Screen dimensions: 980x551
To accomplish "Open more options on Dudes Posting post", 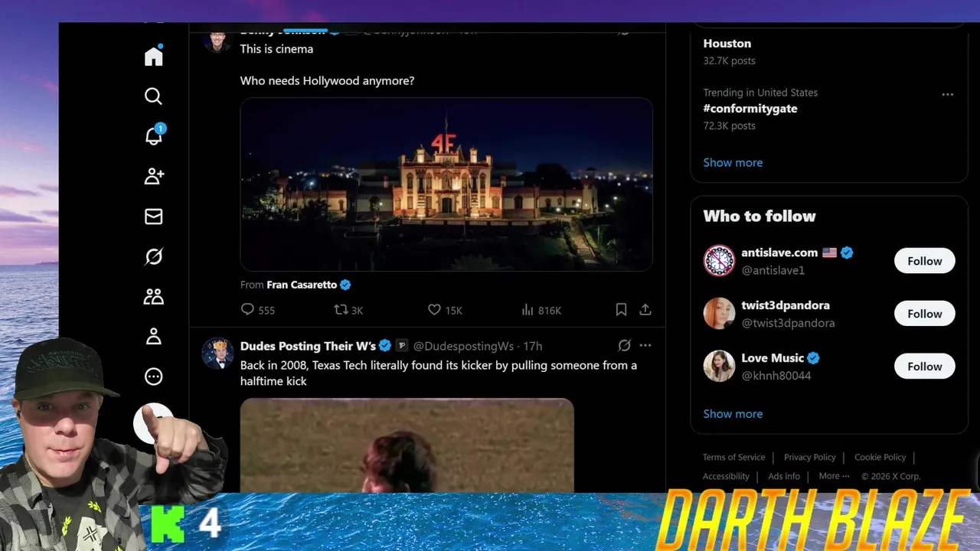I will coord(645,346).
